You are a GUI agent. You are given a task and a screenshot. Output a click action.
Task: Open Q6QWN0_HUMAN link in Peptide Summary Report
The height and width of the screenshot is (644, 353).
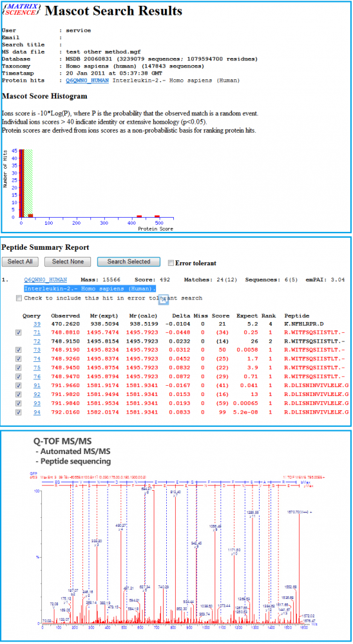[x=45, y=279]
